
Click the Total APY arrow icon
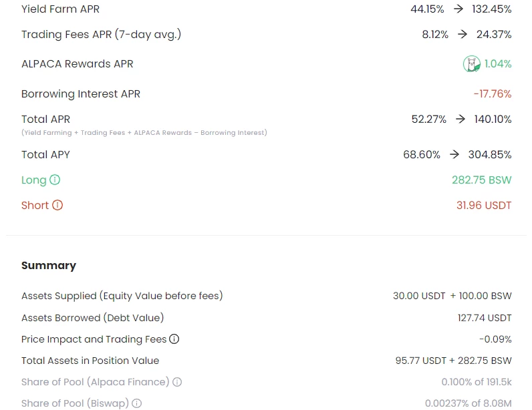point(454,155)
